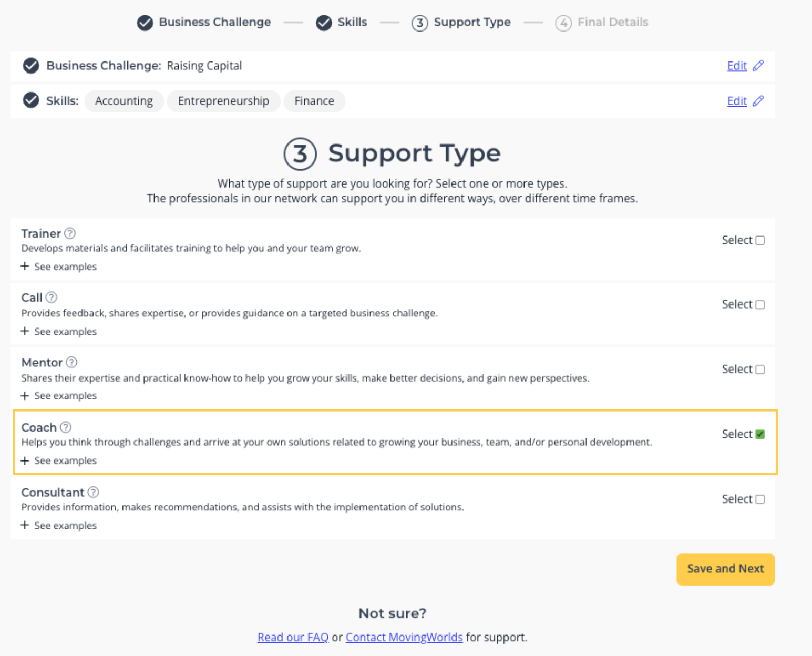This screenshot has width=812, height=656.
Task: Click pencil icon for Business Challenge row
Action: [758, 66]
